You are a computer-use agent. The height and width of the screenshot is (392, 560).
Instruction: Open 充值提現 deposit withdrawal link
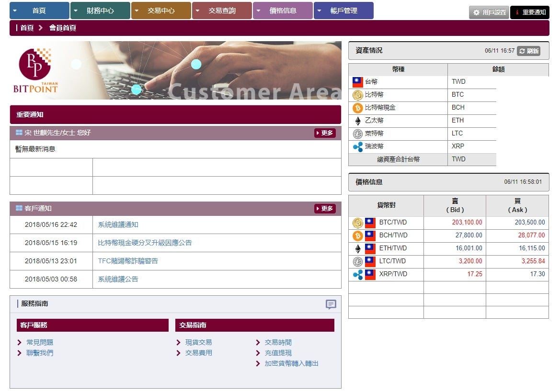pos(278,353)
